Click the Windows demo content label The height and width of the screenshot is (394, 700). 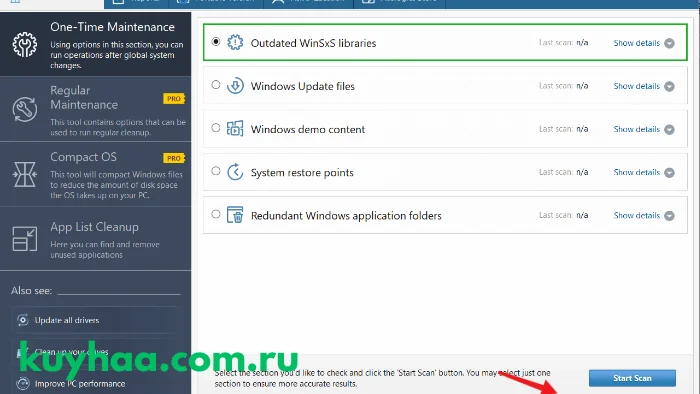[x=308, y=129]
